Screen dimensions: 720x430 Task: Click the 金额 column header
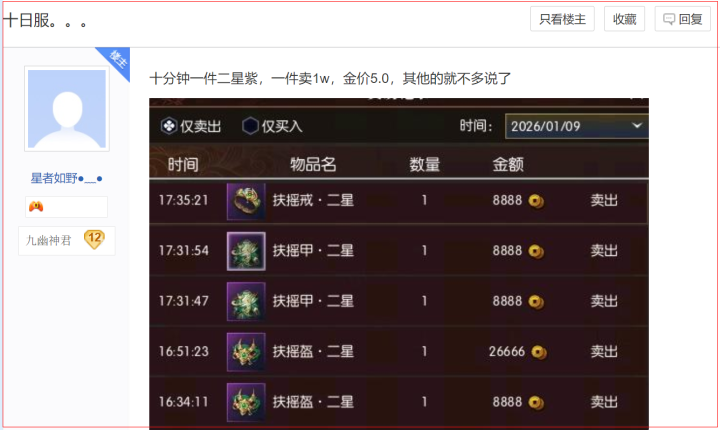pos(508,164)
